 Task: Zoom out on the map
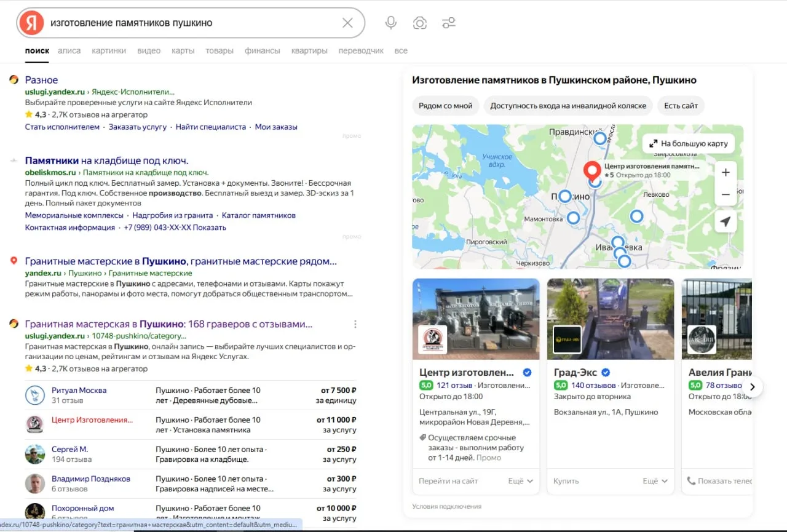(x=726, y=194)
